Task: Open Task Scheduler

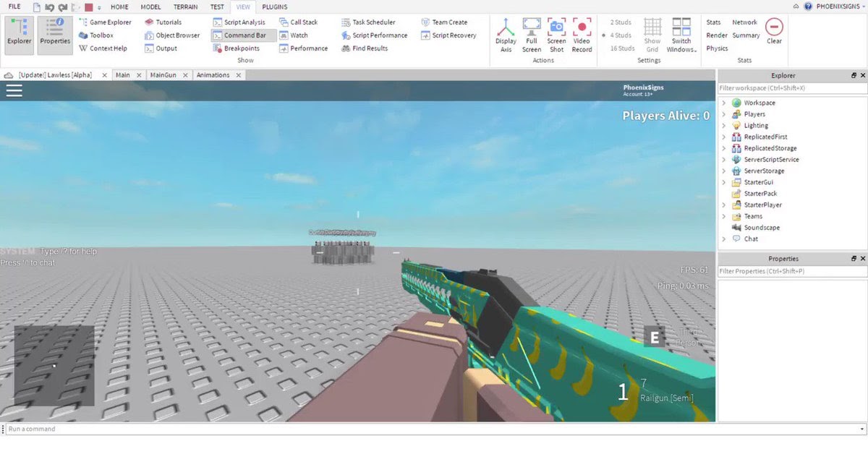Action: (x=368, y=22)
